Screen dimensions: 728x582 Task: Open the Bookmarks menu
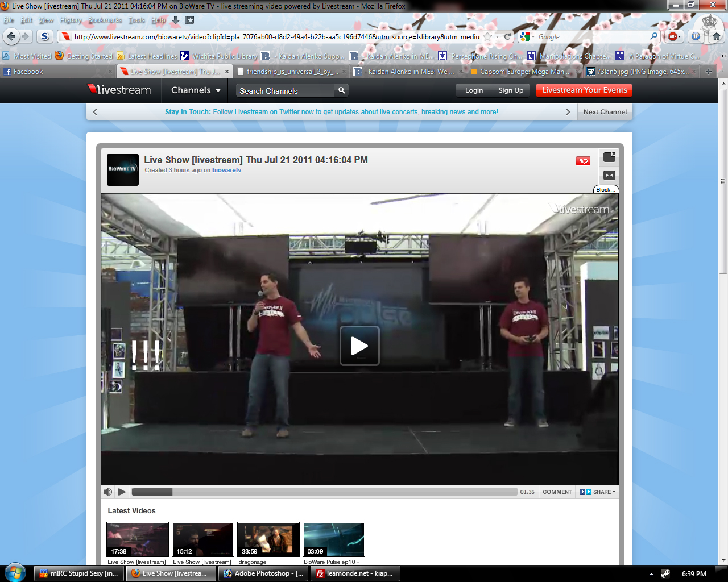[105, 20]
